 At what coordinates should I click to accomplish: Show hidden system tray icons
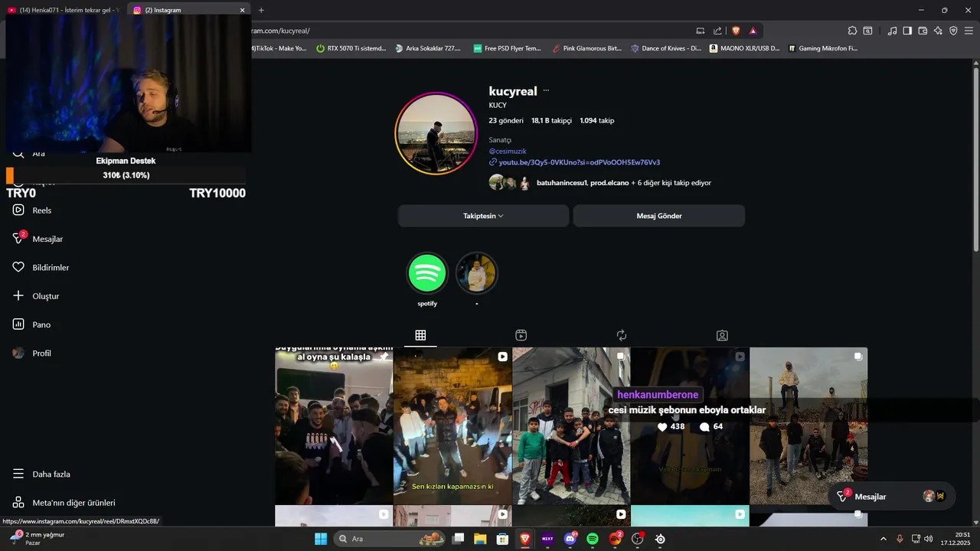click(883, 539)
